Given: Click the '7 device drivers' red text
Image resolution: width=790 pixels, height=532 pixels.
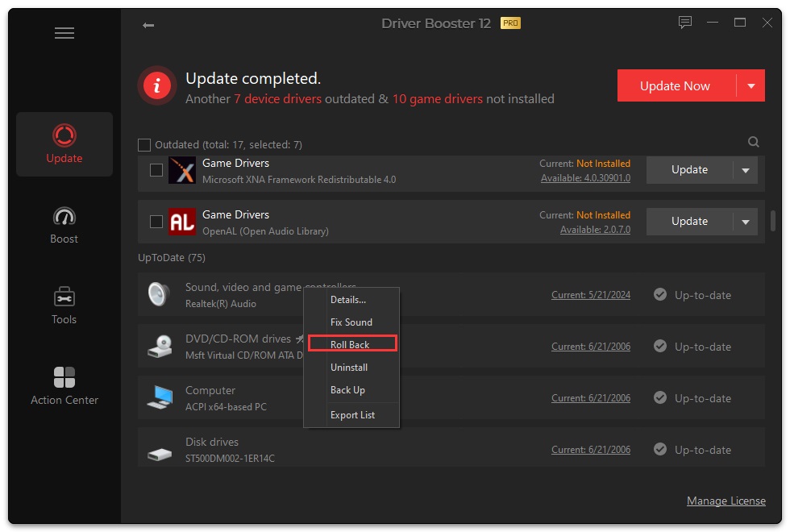Looking at the screenshot, I should pyautogui.click(x=277, y=98).
